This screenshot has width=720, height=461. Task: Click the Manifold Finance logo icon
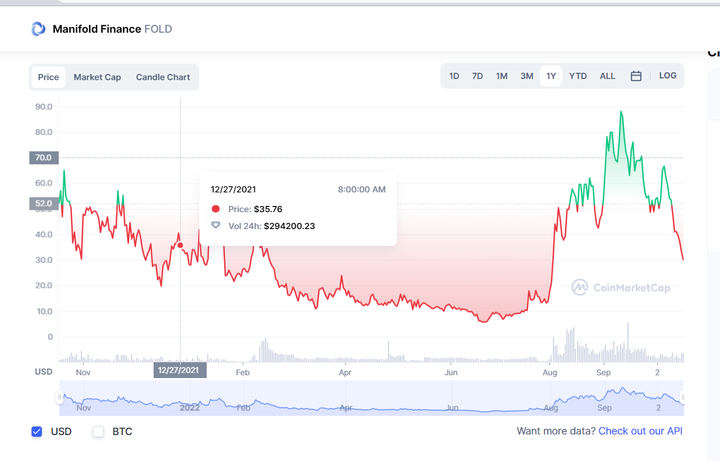39,30
